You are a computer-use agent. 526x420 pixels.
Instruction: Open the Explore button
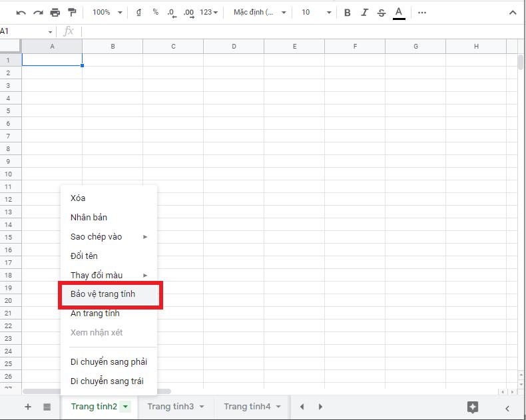point(473,407)
